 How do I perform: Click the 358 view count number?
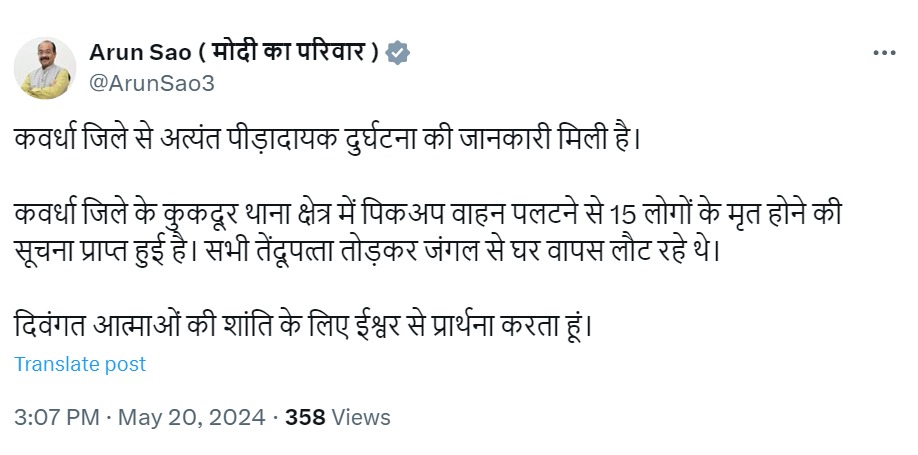click(x=305, y=417)
